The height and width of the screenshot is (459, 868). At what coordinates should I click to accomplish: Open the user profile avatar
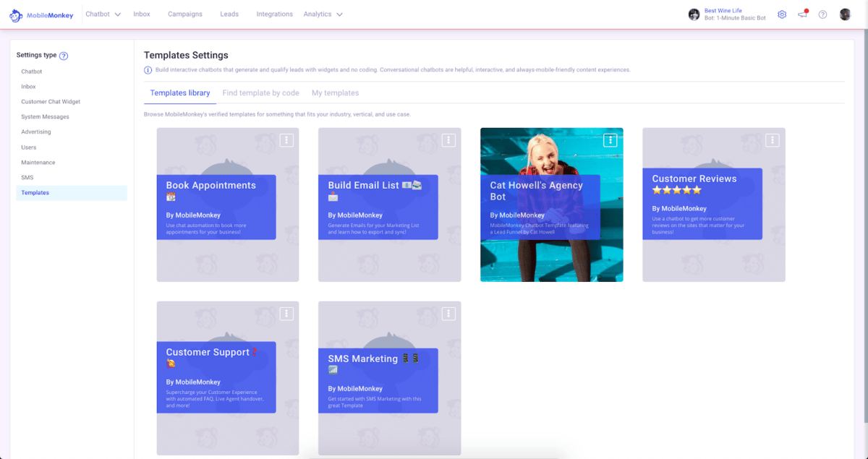pos(845,14)
